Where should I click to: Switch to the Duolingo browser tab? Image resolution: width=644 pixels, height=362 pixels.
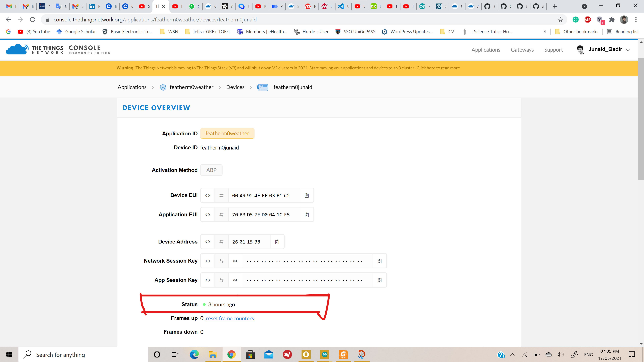click(376, 7)
